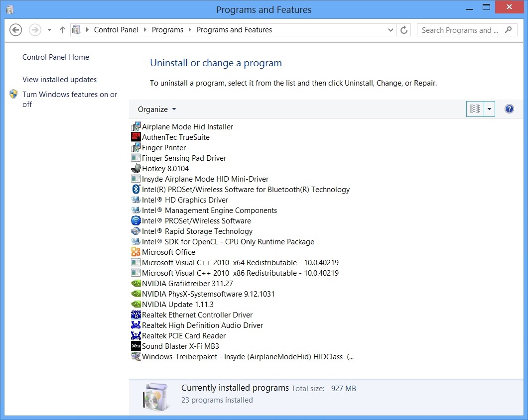528x420 pixels.
Task: Click the installed programs details icon
Action: coord(155,397)
